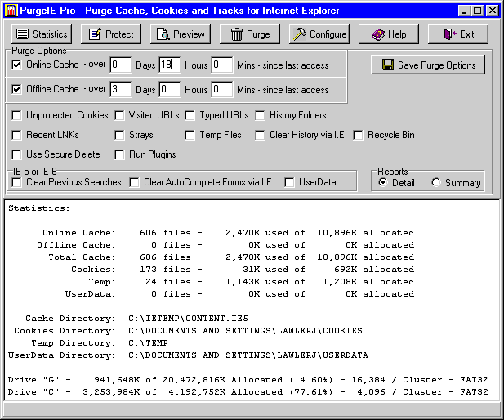This screenshot has width=504, height=420.
Task: Launch the Preview of purge
Action: [x=181, y=34]
